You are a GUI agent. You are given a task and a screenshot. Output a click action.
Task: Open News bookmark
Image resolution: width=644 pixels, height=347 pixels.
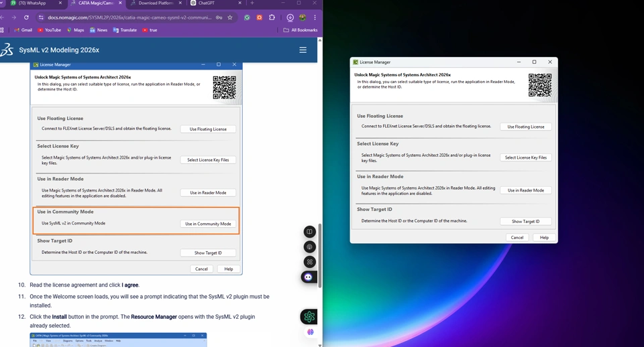pos(99,30)
